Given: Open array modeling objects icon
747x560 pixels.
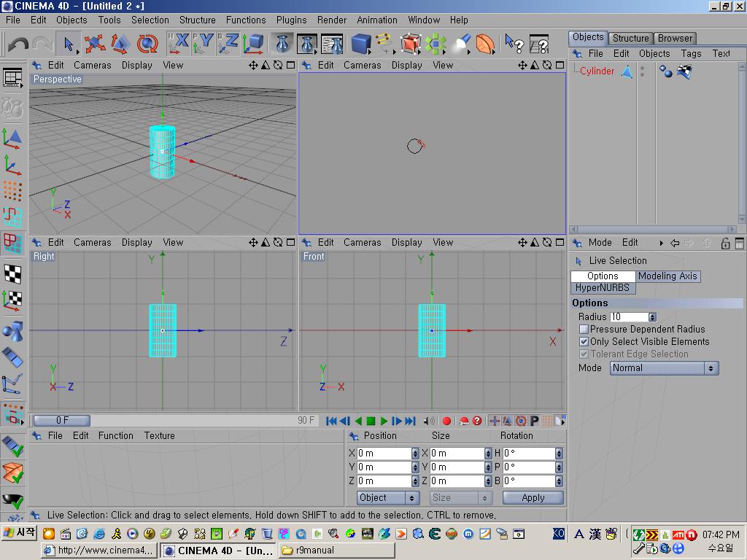Looking at the screenshot, I should pyautogui.click(x=436, y=43).
